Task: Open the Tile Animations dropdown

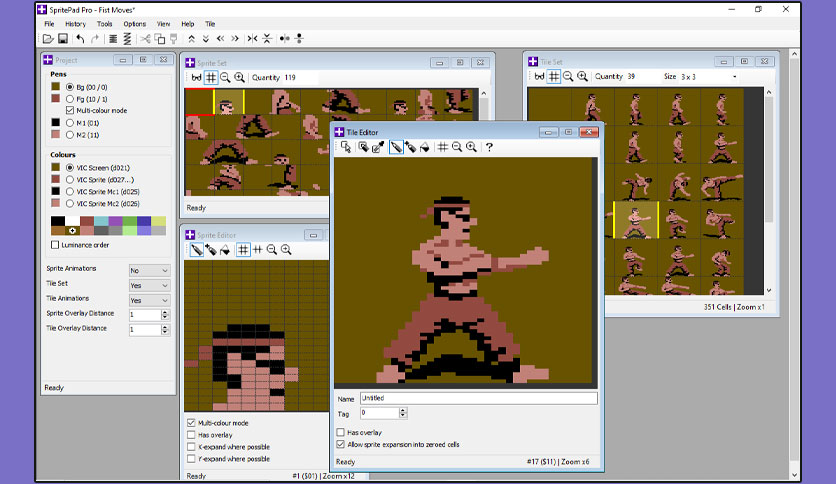Action: pyautogui.click(x=149, y=300)
